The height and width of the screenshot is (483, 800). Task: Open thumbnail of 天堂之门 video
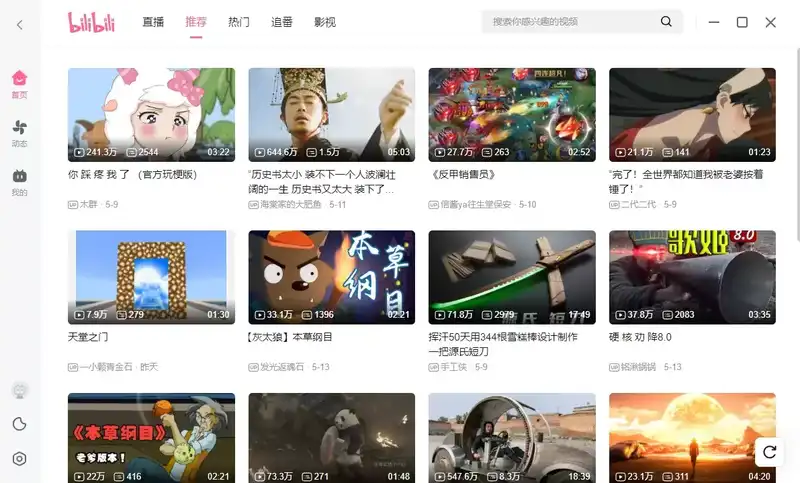pyautogui.click(x=152, y=277)
